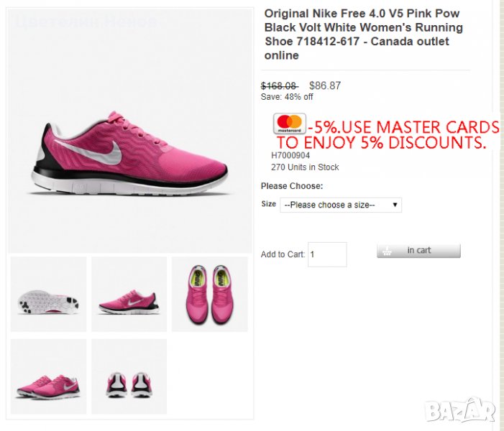Click the dropdown arrow beside size

395,205
